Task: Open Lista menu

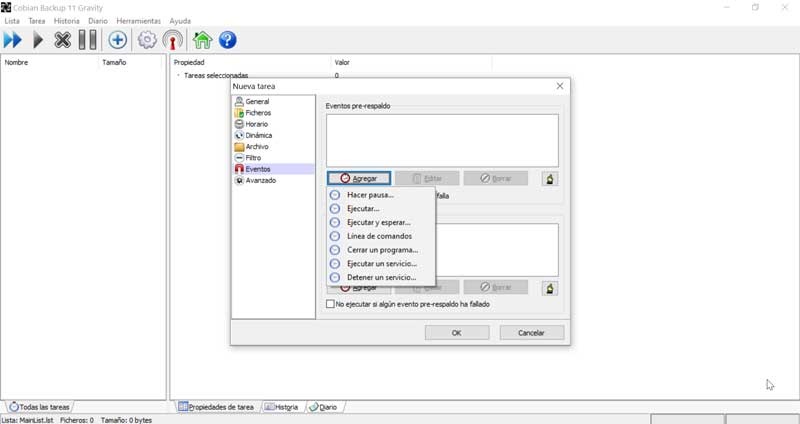Action: [12, 21]
